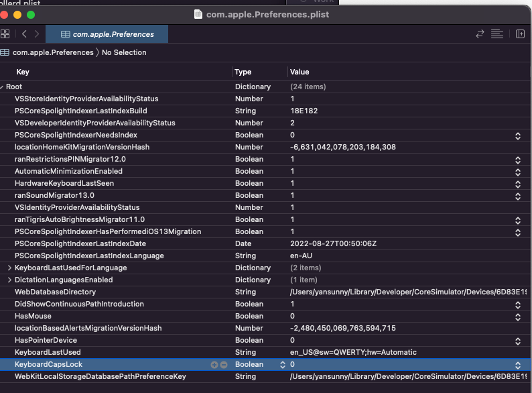Click the date value 2022-08-27T00:50:06Z
The width and height of the screenshot is (532, 393).
[333, 243]
